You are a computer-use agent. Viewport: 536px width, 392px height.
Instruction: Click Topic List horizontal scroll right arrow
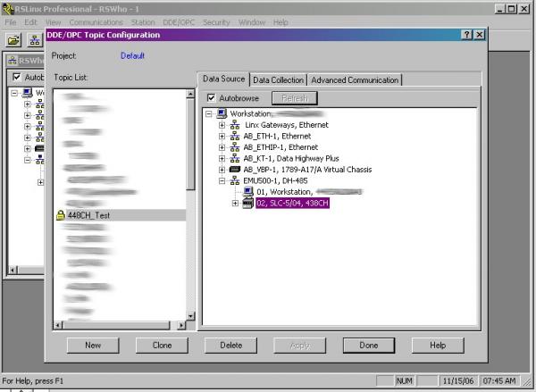click(181, 325)
